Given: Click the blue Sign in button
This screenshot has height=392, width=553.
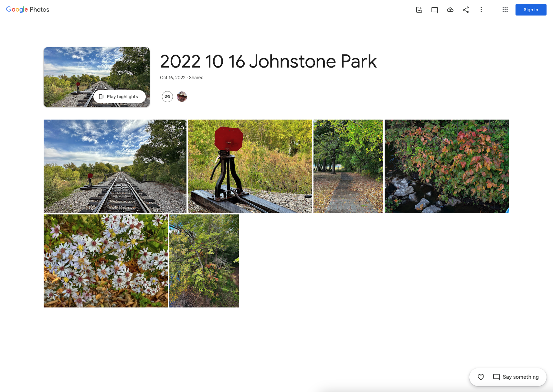Looking at the screenshot, I should (x=531, y=10).
